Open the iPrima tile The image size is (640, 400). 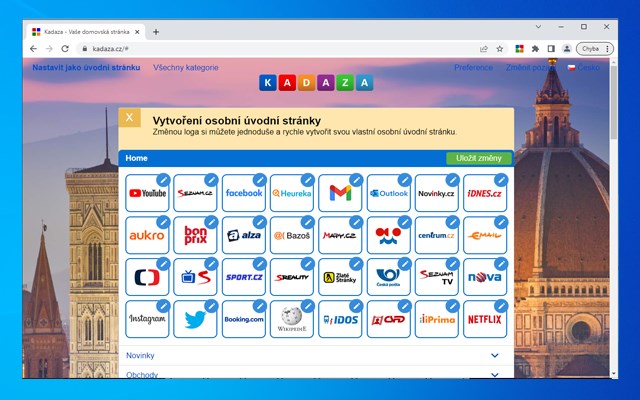437,319
